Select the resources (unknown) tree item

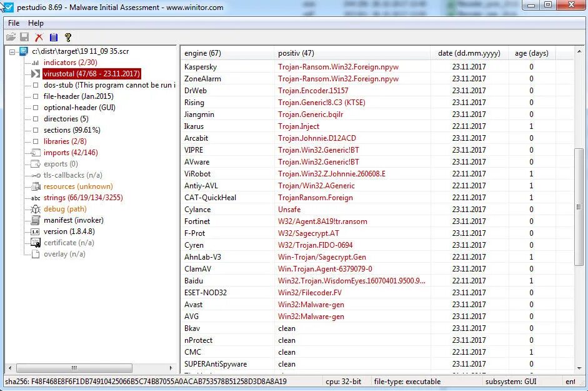click(x=78, y=186)
